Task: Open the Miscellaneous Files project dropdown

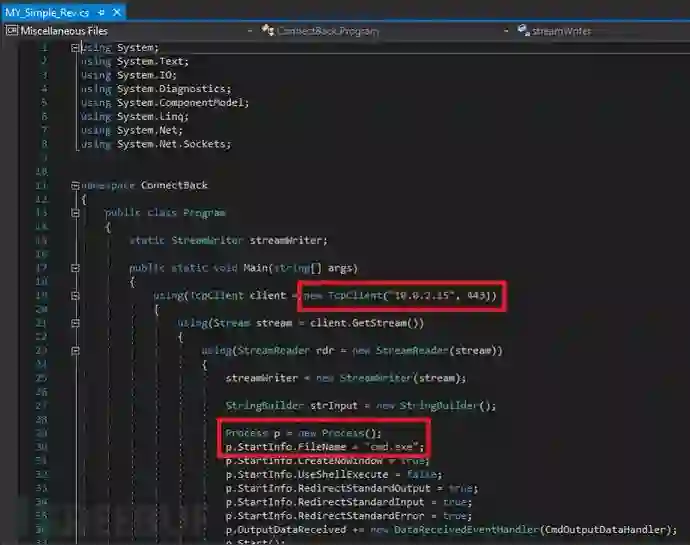Action: pyautogui.click(x=128, y=31)
